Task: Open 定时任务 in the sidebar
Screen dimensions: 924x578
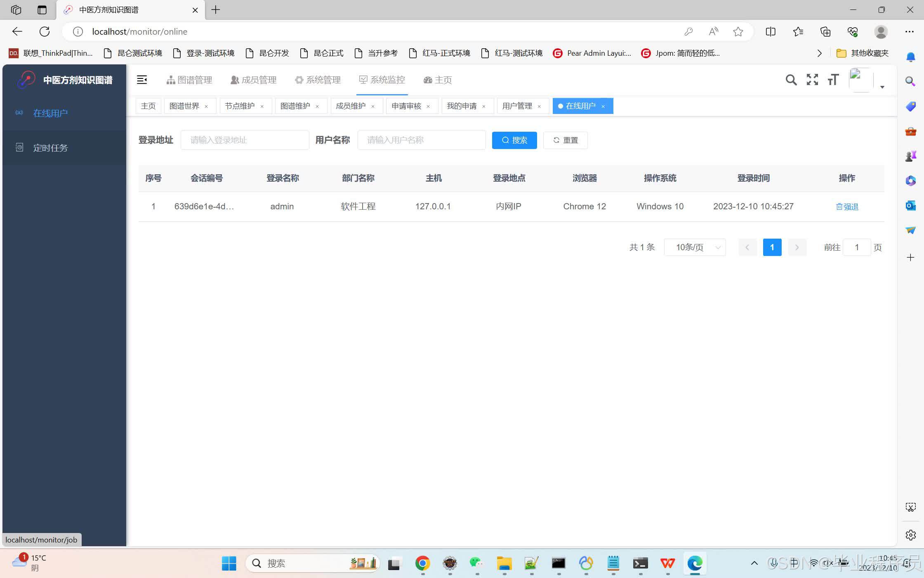Action: pyautogui.click(x=50, y=148)
